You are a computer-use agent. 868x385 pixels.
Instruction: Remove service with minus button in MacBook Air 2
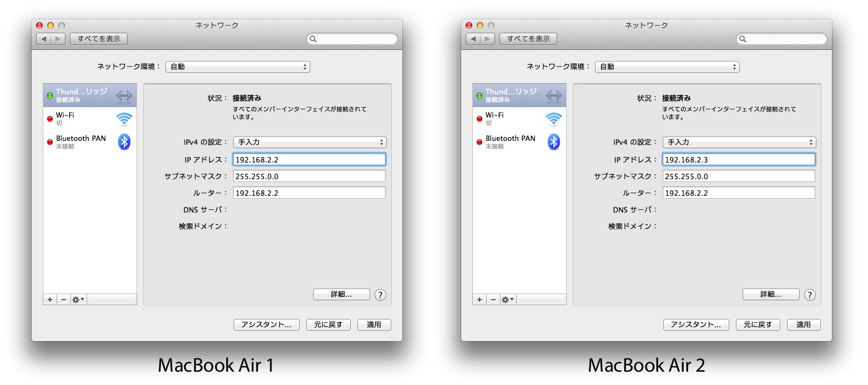493,300
